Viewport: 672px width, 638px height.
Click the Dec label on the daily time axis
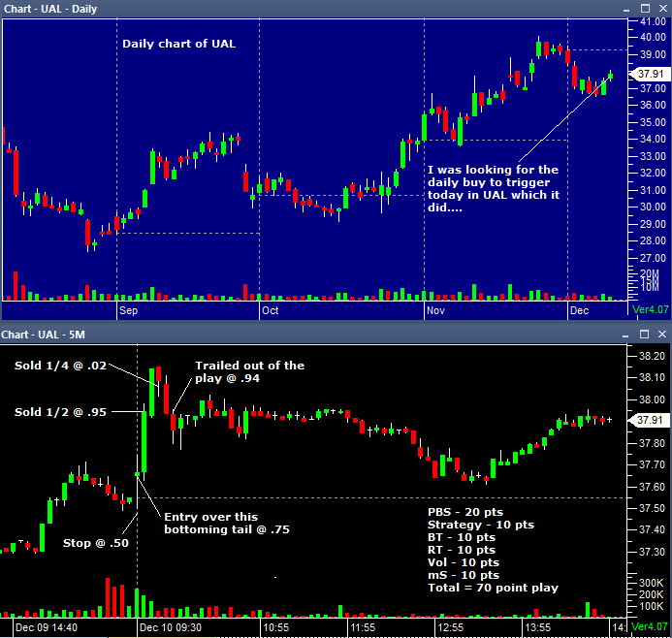click(580, 310)
